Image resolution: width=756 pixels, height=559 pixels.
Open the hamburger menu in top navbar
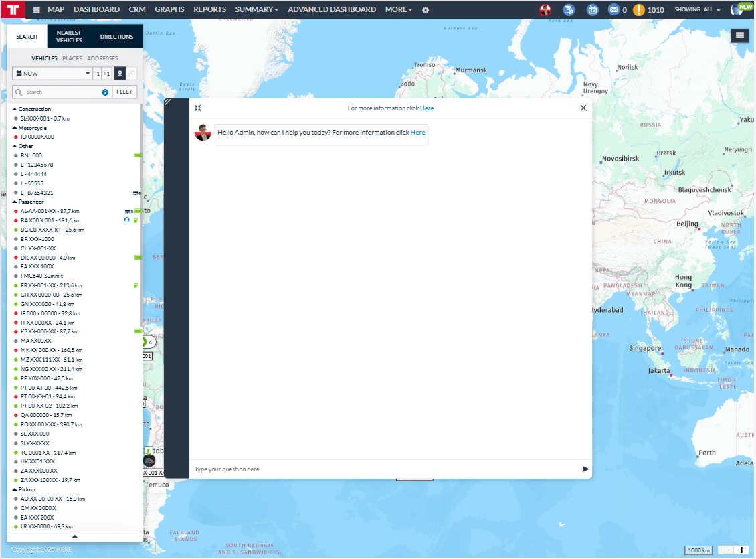pyautogui.click(x=36, y=10)
